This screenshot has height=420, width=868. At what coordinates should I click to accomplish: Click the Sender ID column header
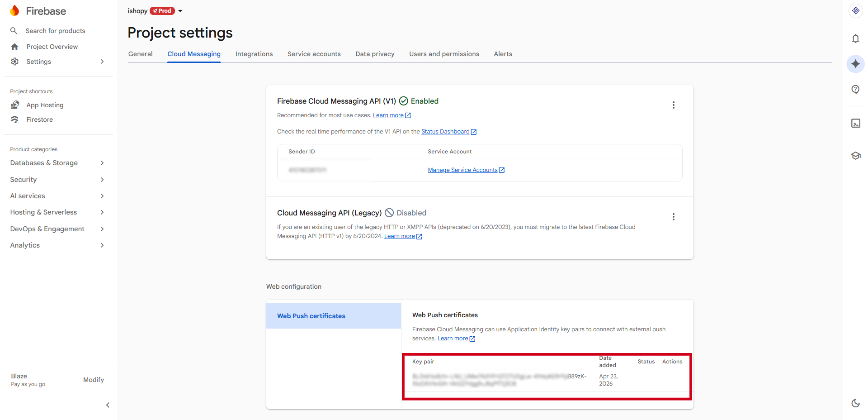(302, 152)
